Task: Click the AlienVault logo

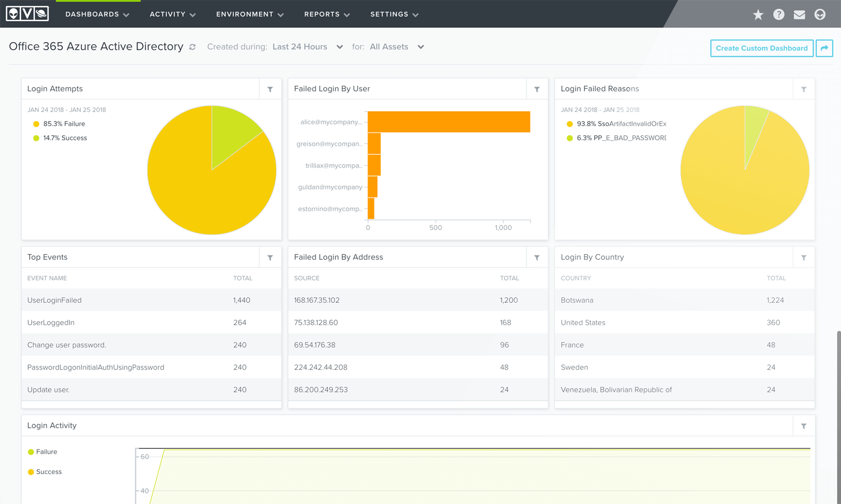Action: coord(27,14)
